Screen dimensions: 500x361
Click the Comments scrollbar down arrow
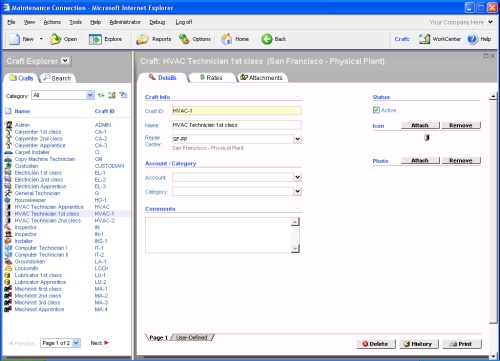pyautogui.click(x=295, y=249)
